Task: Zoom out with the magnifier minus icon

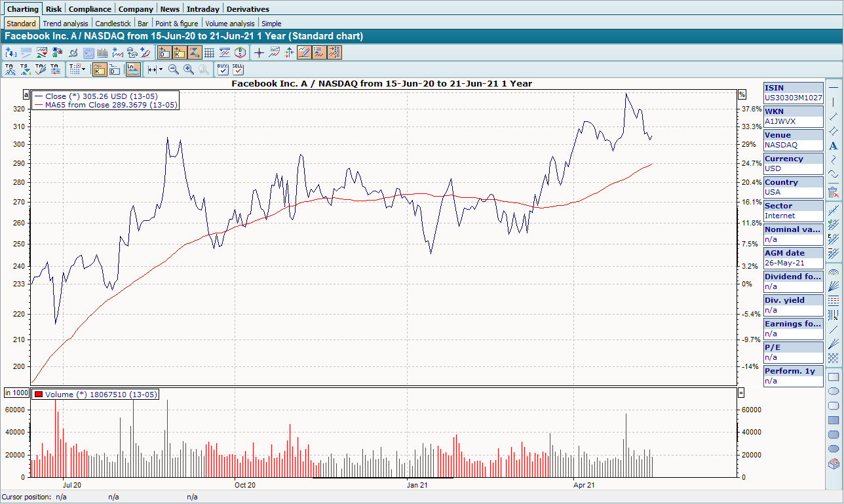Action: click(174, 69)
